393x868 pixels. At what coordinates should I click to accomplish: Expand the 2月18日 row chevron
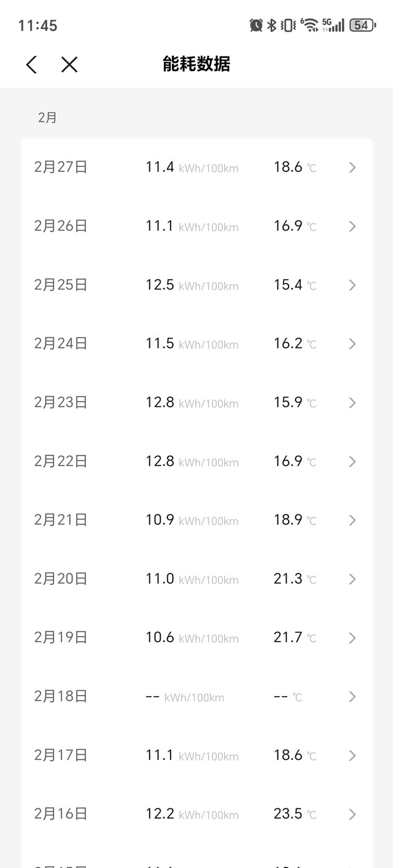pyautogui.click(x=352, y=696)
